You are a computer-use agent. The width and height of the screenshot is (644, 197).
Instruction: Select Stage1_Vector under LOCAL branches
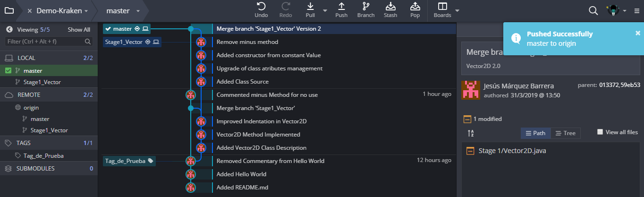tap(42, 82)
